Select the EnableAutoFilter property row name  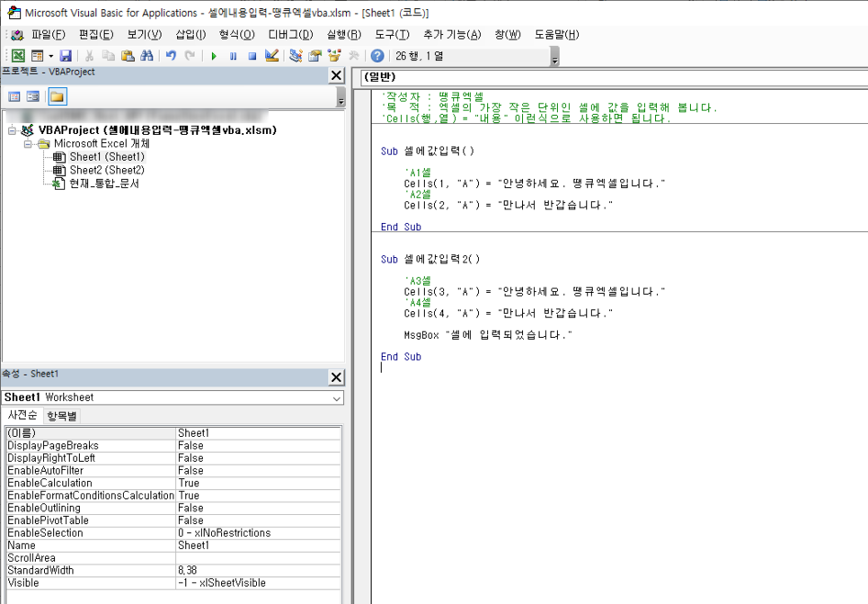(91, 471)
